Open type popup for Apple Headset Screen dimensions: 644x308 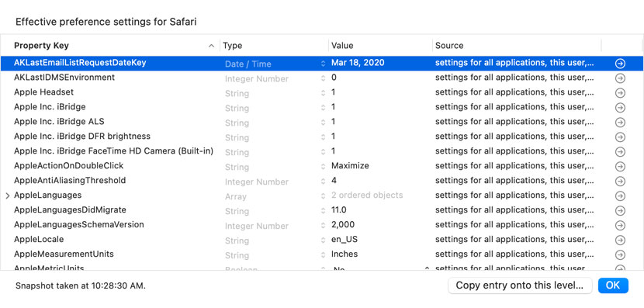pyautogui.click(x=323, y=93)
